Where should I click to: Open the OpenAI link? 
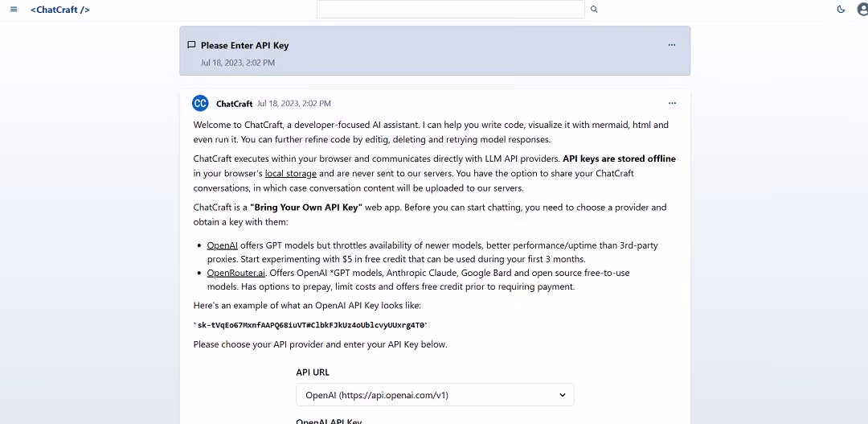pos(222,245)
